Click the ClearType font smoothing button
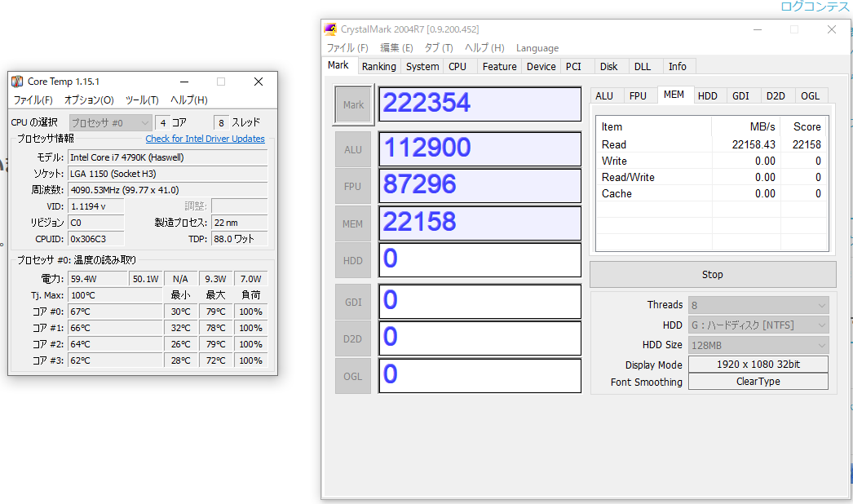Viewport: 853px width, 504px height. coord(758,382)
